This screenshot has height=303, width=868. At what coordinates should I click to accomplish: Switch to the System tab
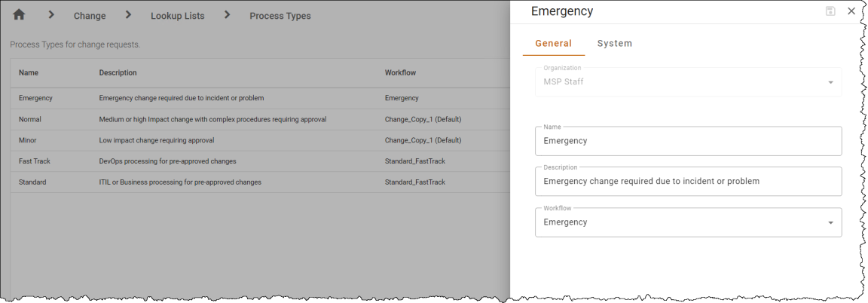tap(615, 43)
